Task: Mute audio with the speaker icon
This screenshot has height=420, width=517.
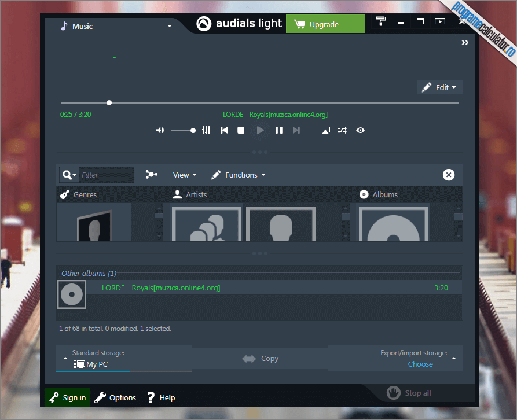Action: point(160,130)
